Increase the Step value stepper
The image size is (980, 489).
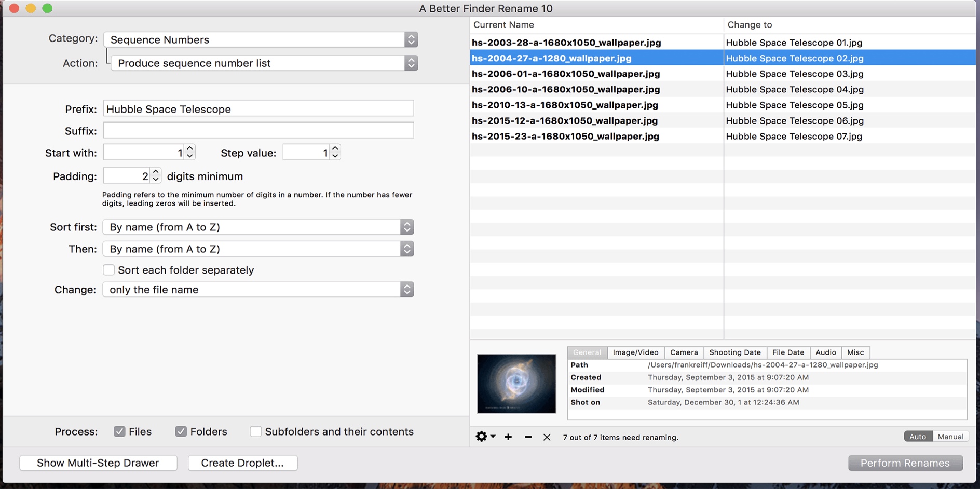tap(335, 148)
